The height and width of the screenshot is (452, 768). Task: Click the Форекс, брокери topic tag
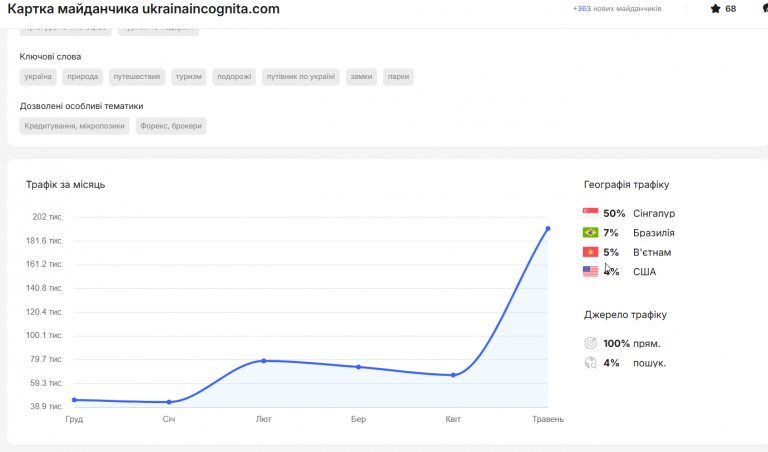[x=171, y=126]
